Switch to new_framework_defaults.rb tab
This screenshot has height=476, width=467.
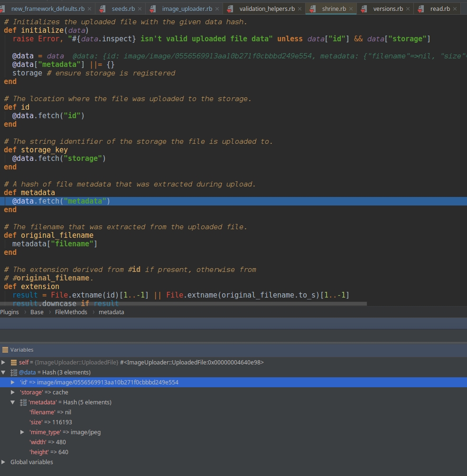click(x=47, y=9)
